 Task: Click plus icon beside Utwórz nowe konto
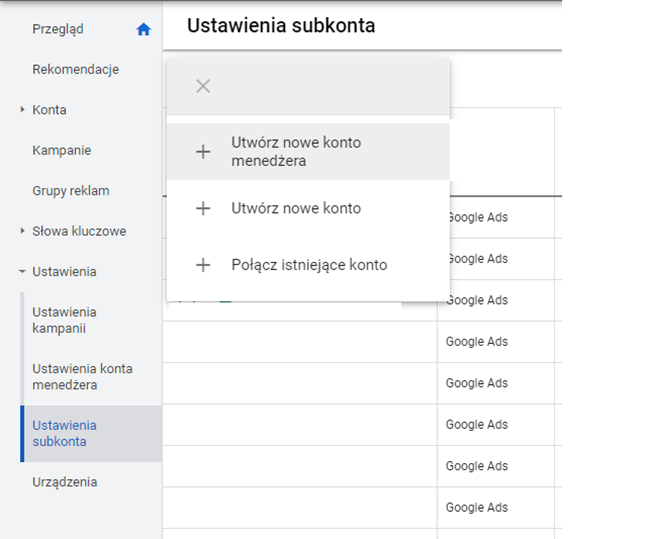pos(203,209)
